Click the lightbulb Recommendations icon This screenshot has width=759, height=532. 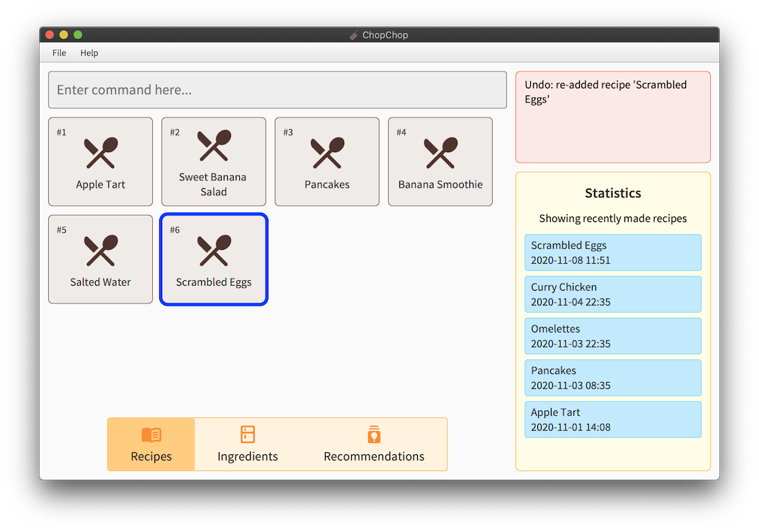pyautogui.click(x=374, y=434)
